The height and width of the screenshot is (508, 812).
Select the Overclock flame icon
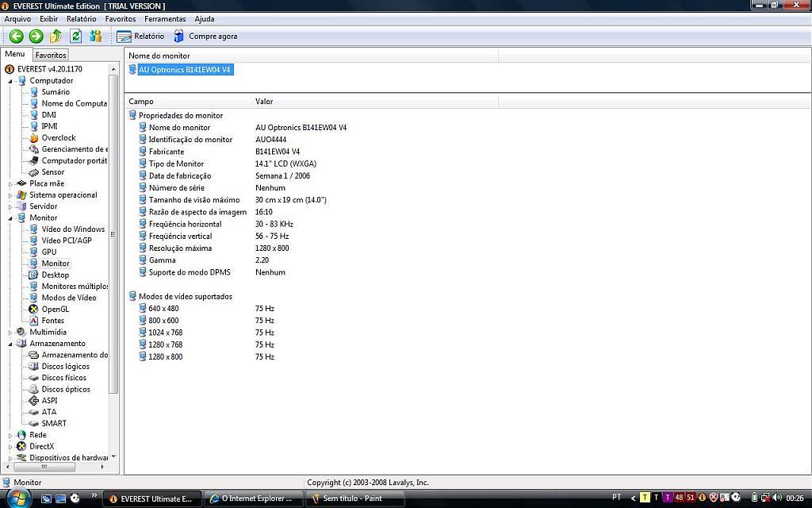point(33,138)
